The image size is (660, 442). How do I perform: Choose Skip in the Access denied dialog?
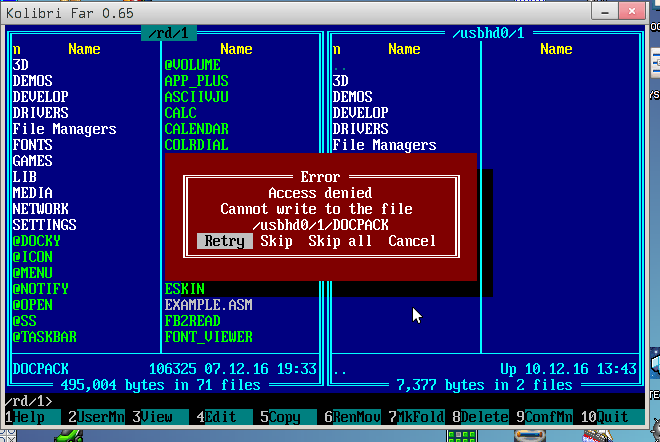(x=276, y=241)
